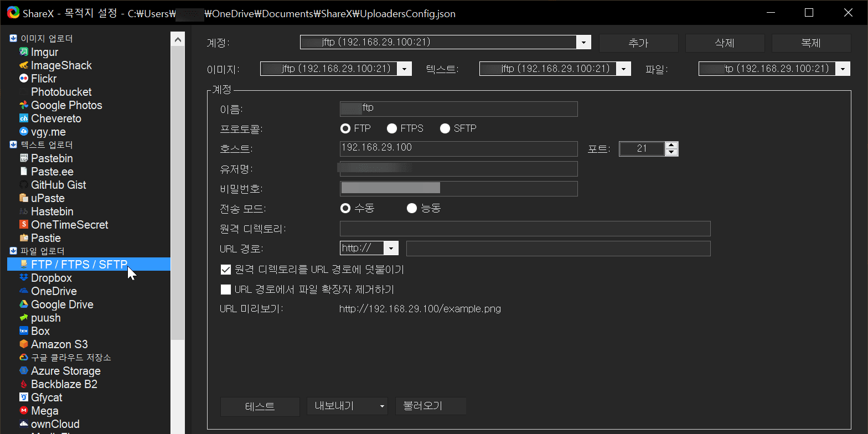This screenshot has width=868, height=434.
Task: Click the Gfycat icon
Action: [x=24, y=397]
